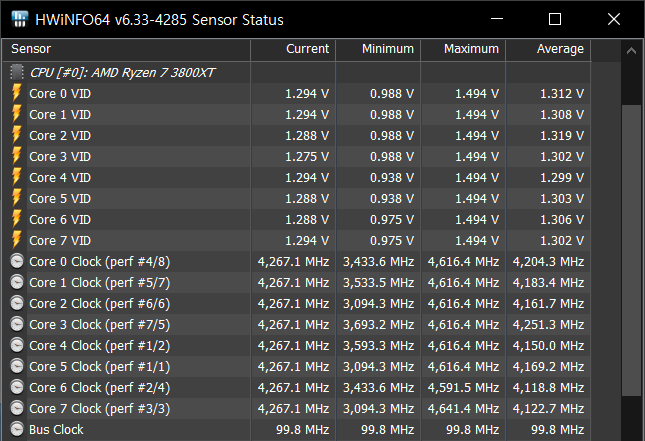
Task: Select Core 1 Clock (perf #5/7) label
Action: [x=100, y=283]
